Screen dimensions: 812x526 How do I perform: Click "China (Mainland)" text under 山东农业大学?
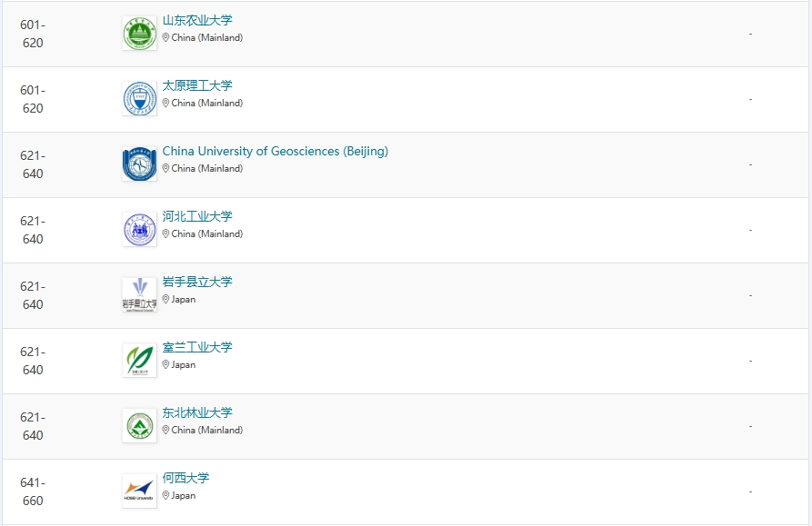point(207,38)
